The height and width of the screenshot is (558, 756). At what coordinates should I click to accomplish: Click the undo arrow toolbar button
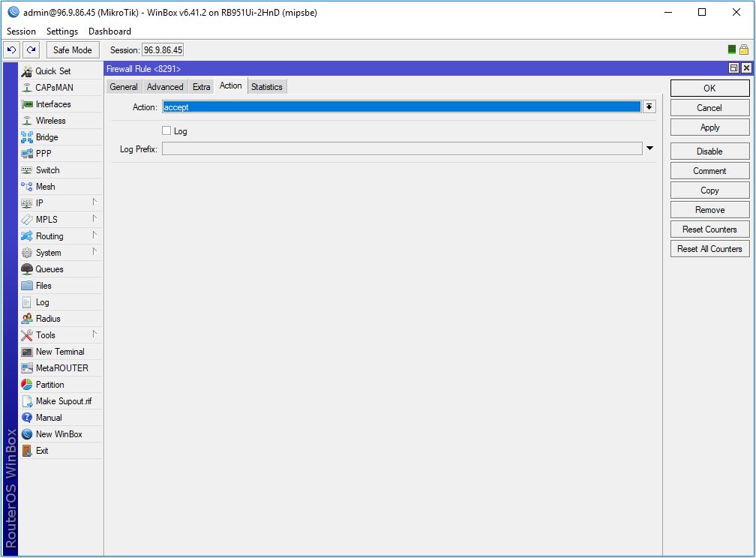(11, 49)
